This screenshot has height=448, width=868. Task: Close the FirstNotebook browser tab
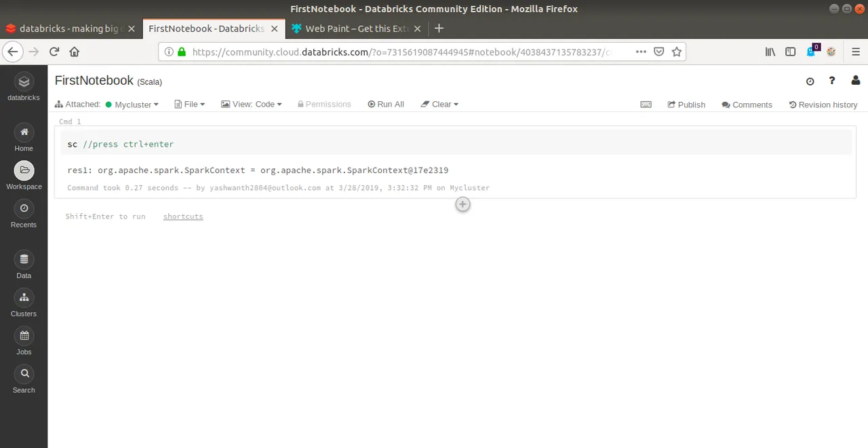click(275, 29)
